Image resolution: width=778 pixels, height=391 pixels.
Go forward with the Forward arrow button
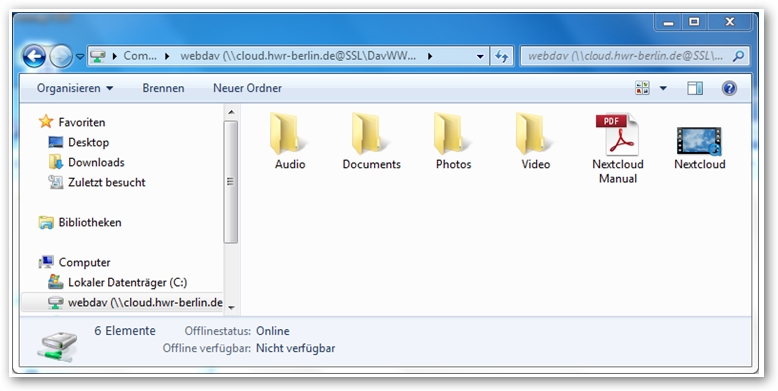point(61,57)
